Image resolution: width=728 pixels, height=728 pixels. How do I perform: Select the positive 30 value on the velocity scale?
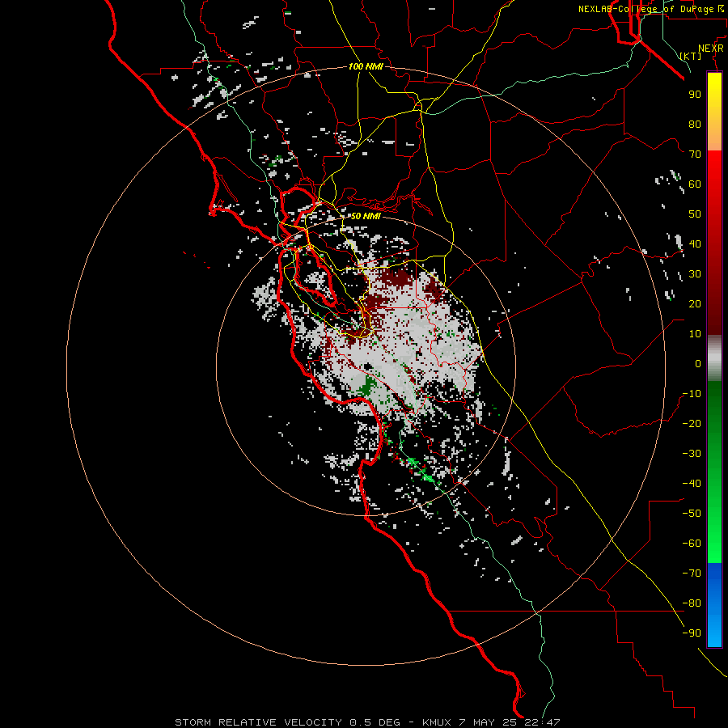695,274
